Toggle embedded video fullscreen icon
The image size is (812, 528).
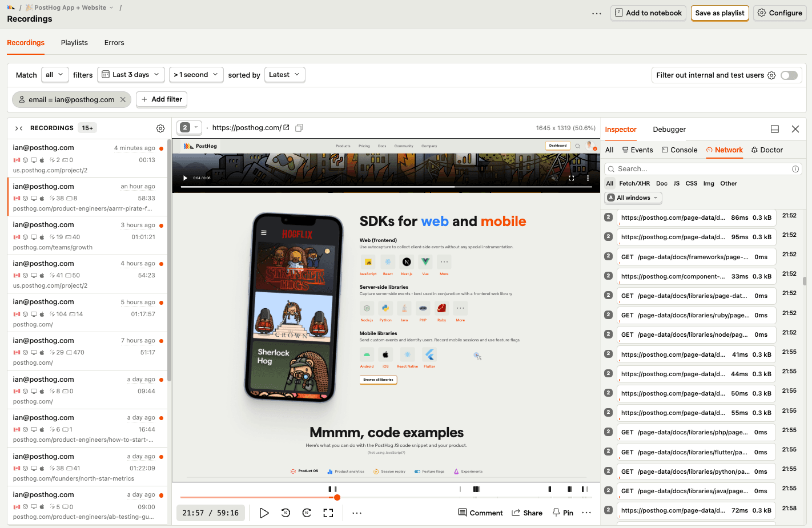(571, 178)
